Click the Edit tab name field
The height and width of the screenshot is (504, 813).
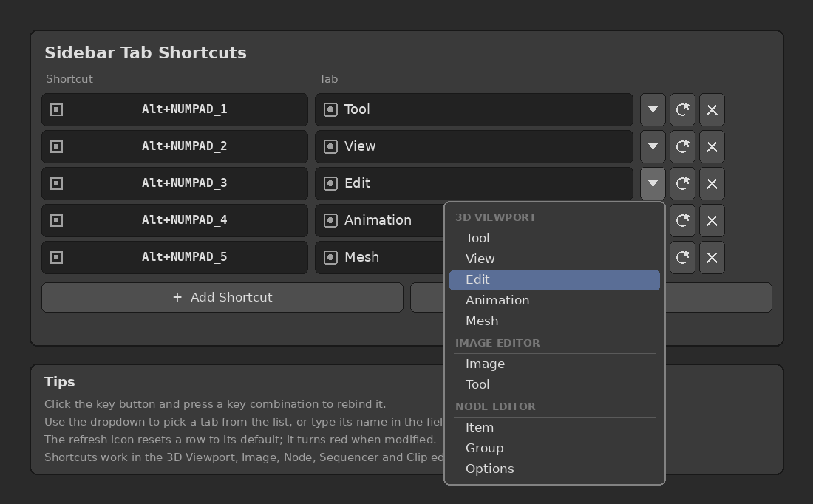point(474,183)
